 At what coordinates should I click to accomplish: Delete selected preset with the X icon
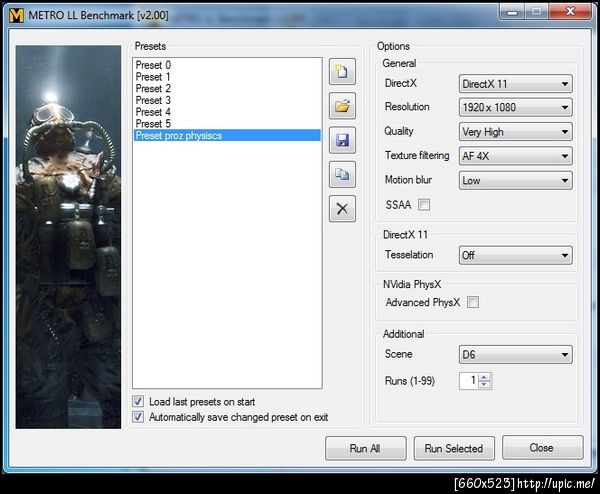tap(342, 209)
